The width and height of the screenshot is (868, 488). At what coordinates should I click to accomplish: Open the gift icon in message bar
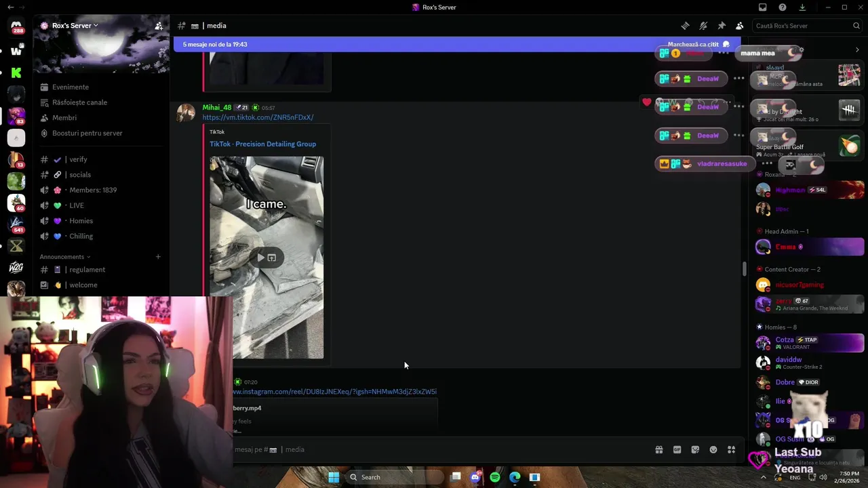coord(658,449)
